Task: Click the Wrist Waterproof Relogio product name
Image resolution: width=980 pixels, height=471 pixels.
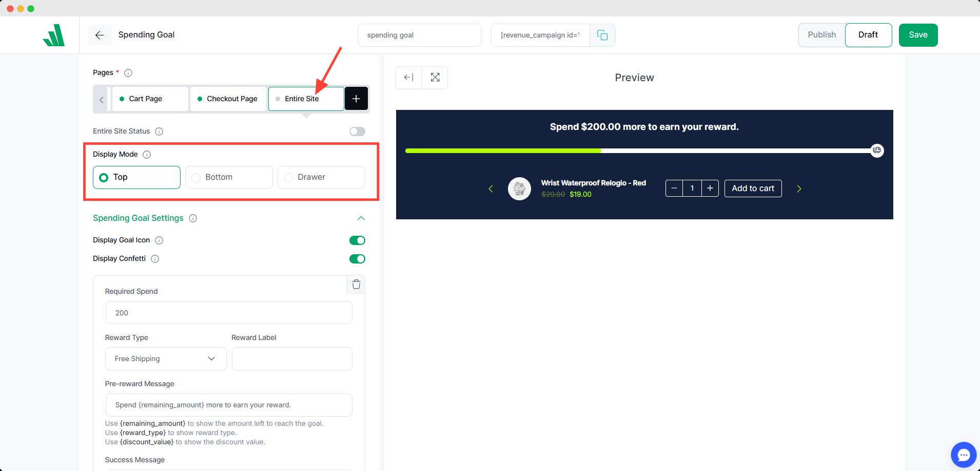Action: 593,183
